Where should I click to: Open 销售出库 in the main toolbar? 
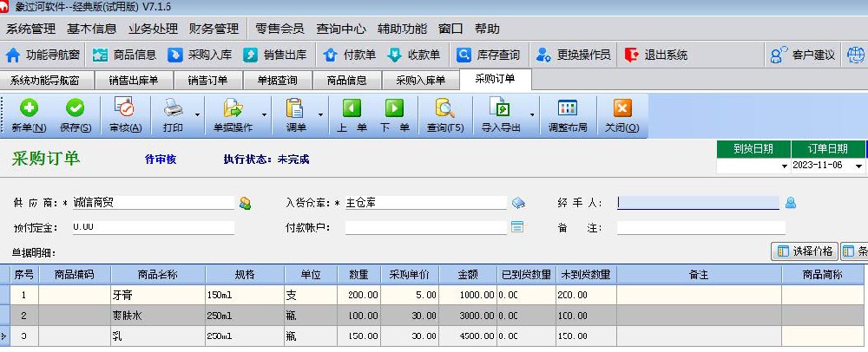pyautogui.click(x=275, y=55)
